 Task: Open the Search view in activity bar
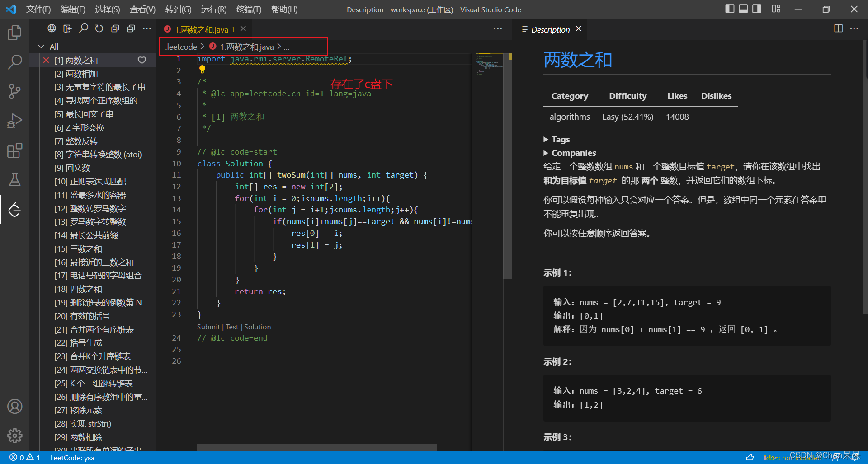coord(14,62)
